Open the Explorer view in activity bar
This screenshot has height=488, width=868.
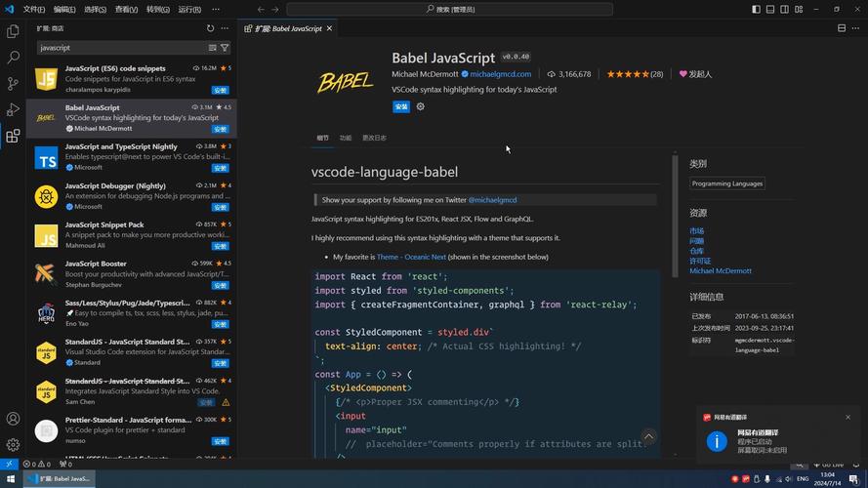[13, 31]
